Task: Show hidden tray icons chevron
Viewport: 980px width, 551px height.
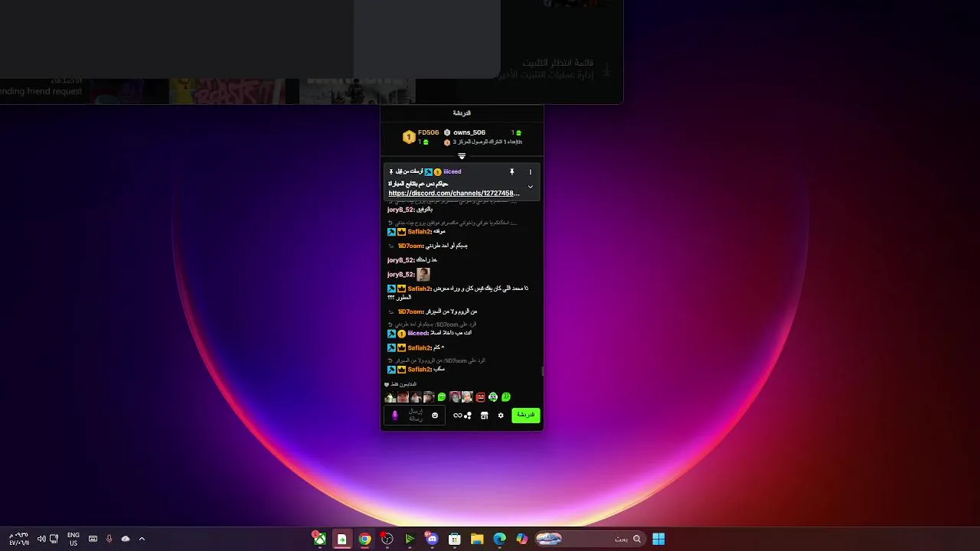Action: (142, 539)
